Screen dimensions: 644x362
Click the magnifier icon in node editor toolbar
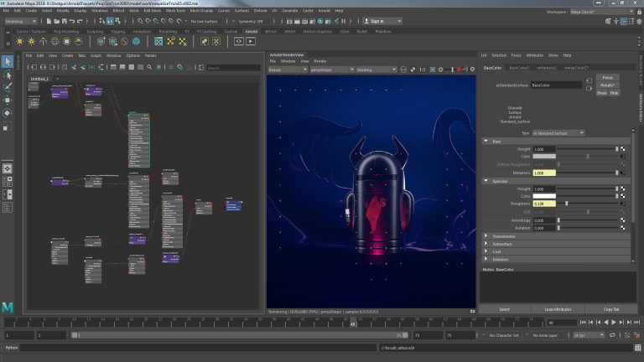(149, 67)
